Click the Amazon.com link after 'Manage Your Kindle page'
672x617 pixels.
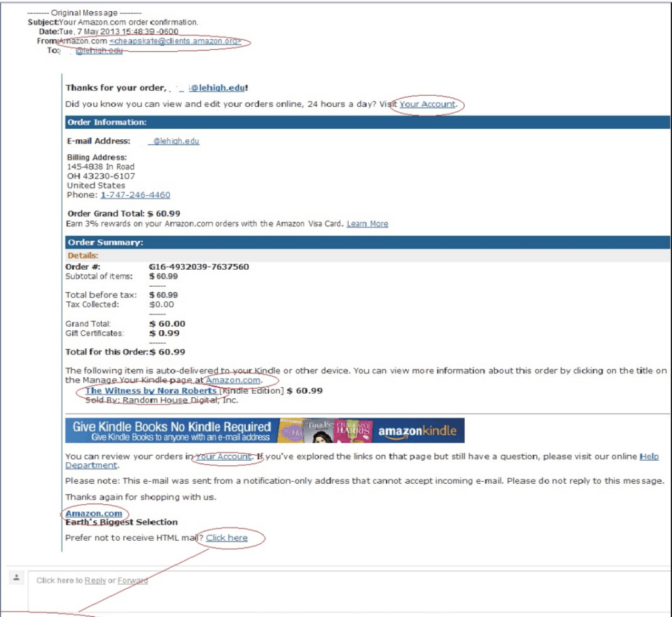pyautogui.click(x=233, y=380)
